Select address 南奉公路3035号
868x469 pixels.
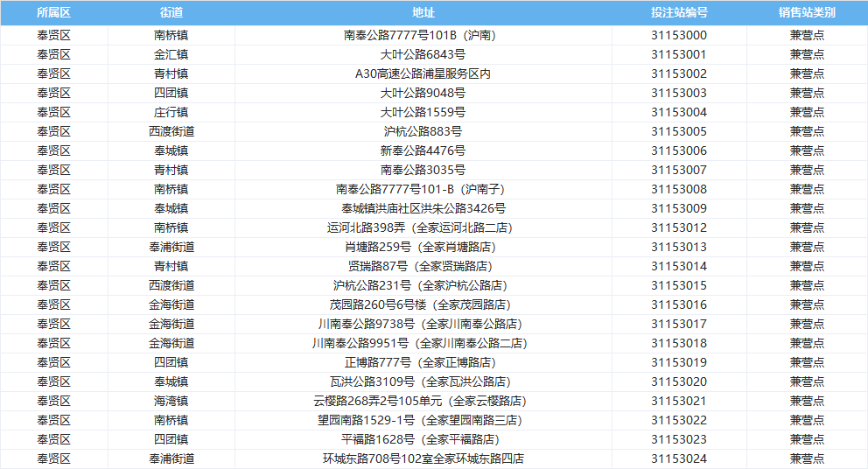click(x=423, y=170)
